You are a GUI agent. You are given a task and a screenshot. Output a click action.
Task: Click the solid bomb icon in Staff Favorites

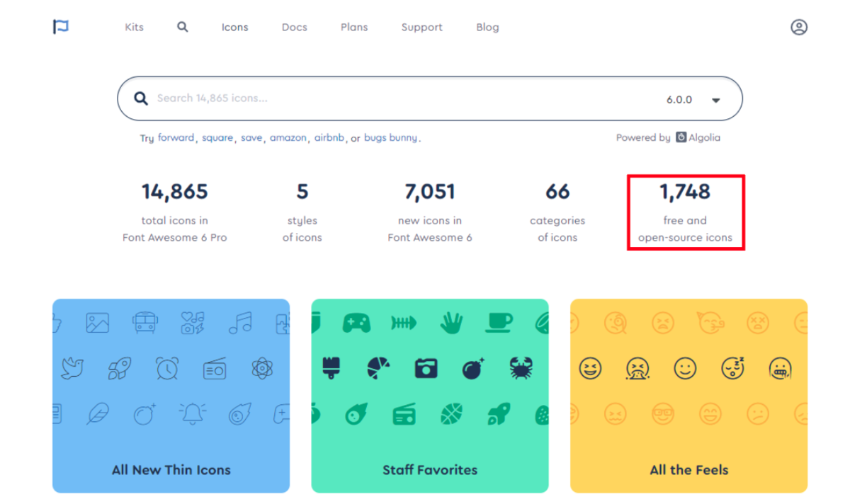[x=473, y=368]
